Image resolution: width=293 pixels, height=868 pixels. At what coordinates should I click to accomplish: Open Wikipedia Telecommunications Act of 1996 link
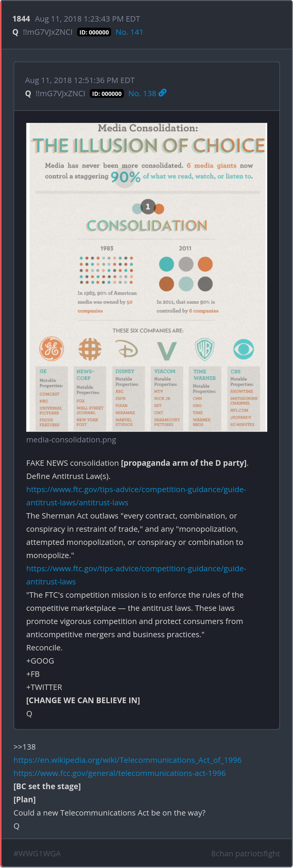(x=128, y=760)
